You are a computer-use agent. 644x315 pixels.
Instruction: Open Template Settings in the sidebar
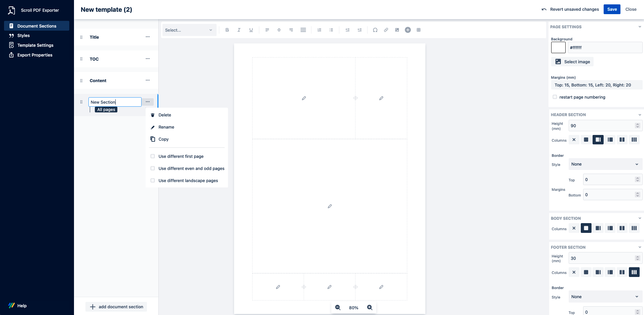tap(35, 45)
